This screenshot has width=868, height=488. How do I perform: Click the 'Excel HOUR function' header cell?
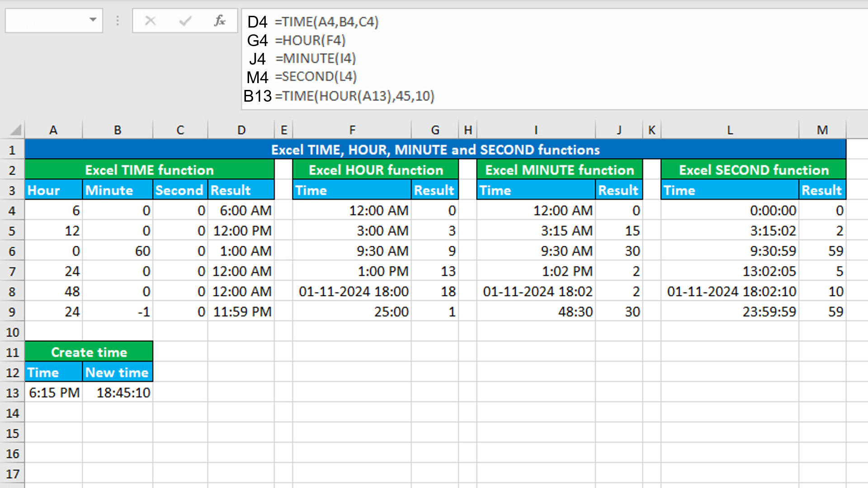(x=376, y=170)
